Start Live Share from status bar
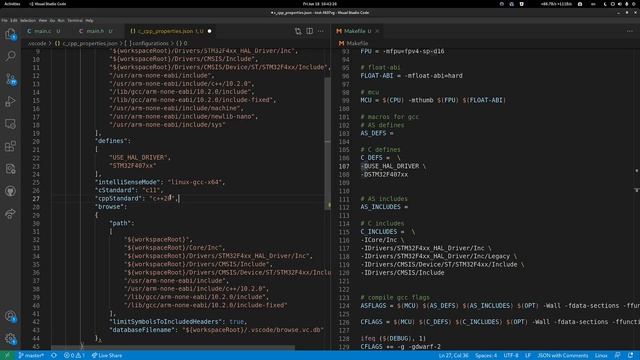Viewport: 640px width, 360px height. [x=107, y=356]
